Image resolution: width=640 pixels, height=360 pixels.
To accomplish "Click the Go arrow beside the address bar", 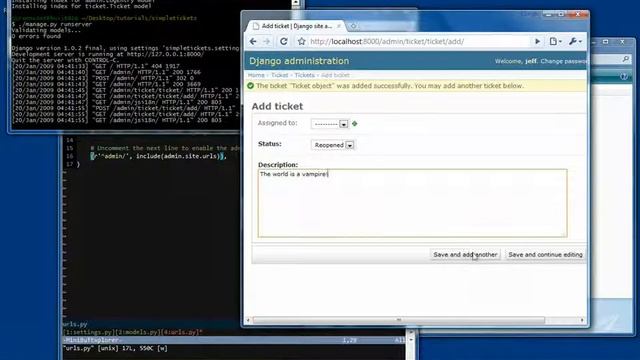I will coord(538,42).
